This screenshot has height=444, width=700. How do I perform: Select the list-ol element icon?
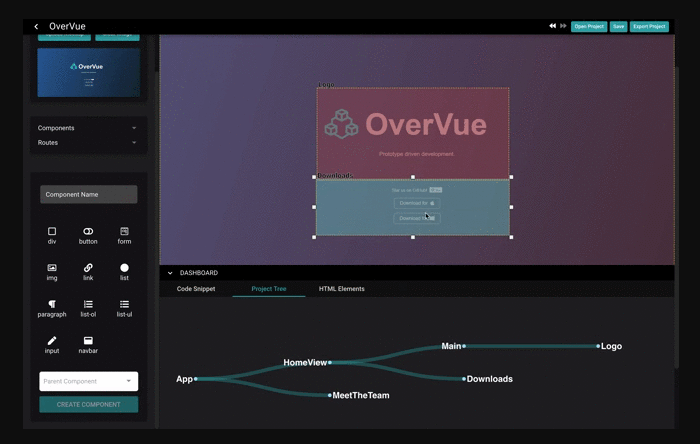88,304
